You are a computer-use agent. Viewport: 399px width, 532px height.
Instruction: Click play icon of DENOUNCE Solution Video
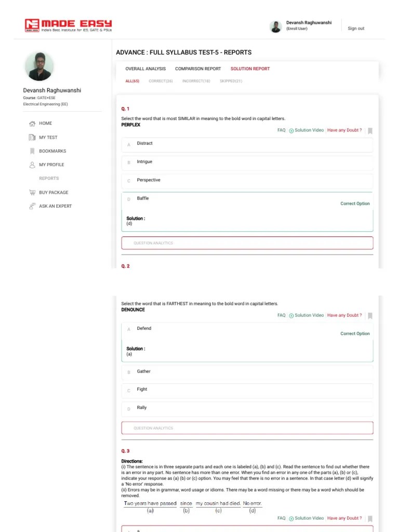click(x=291, y=315)
